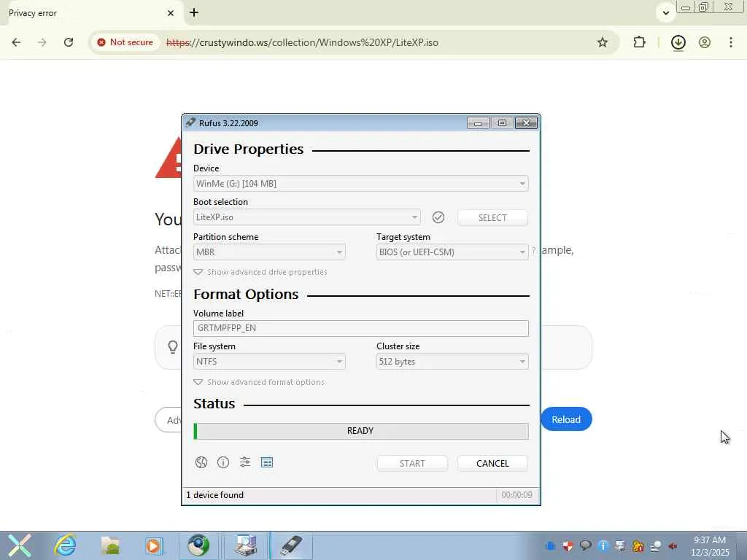
Task: Open the browser tab search chevron
Action: (x=666, y=13)
